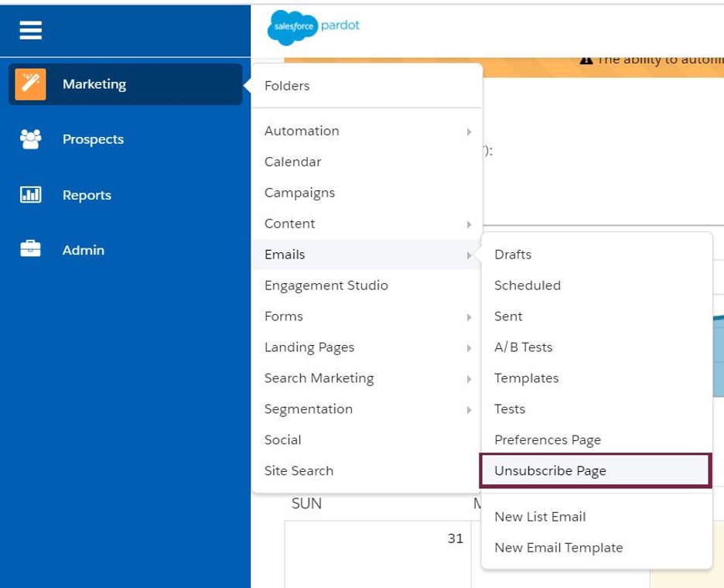Click the SUN calendar column header
This screenshot has width=724, height=588.
tap(306, 504)
